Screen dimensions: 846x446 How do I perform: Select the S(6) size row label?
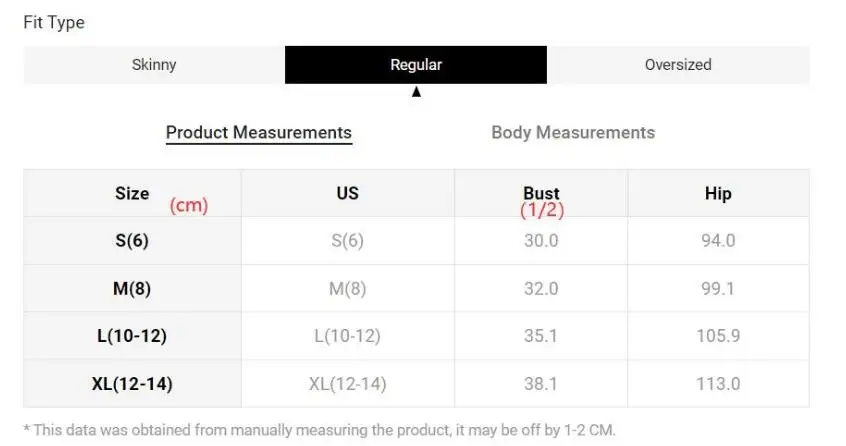click(132, 241)
